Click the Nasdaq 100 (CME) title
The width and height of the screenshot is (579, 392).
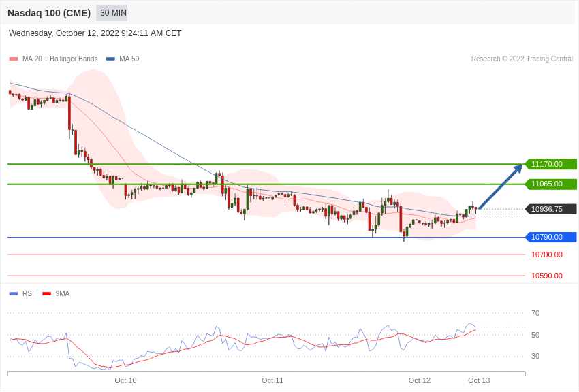click(x=49, y=13)
